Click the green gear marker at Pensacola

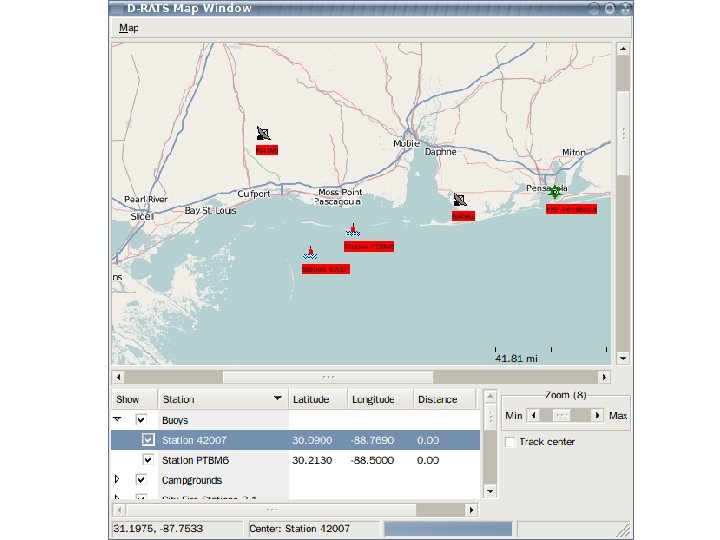pos(555,192)
